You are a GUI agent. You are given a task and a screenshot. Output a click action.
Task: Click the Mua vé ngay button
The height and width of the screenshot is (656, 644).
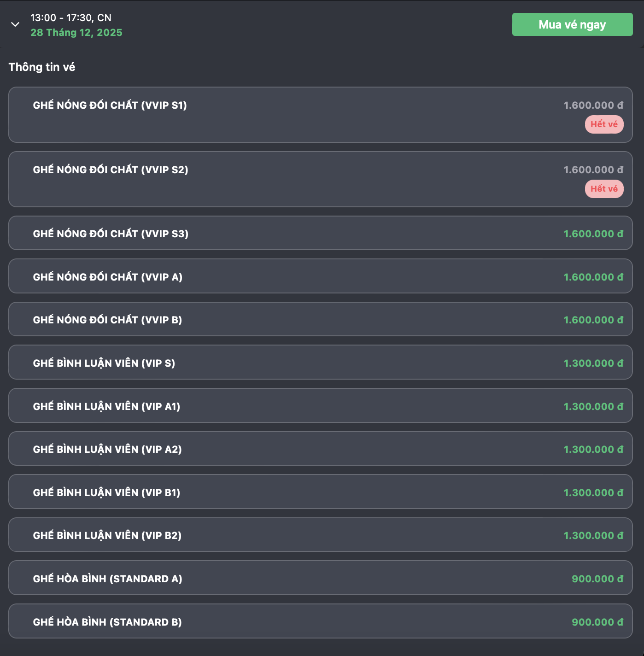pos(572,24)
